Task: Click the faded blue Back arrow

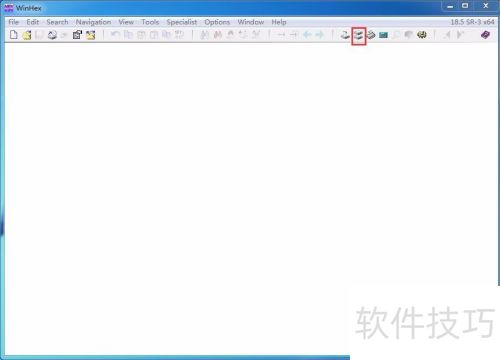Action: [307, 35]
